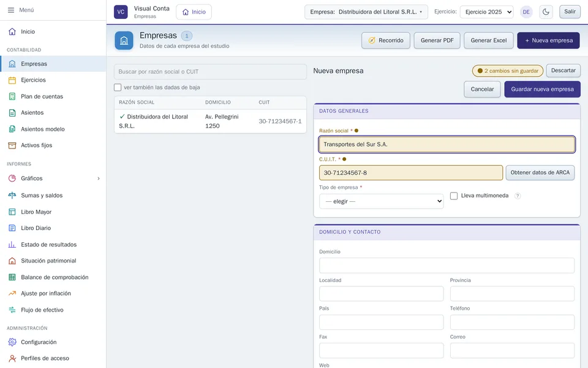
Task: Click the Sumas y saldos scale icon
Action: [12, 195]
